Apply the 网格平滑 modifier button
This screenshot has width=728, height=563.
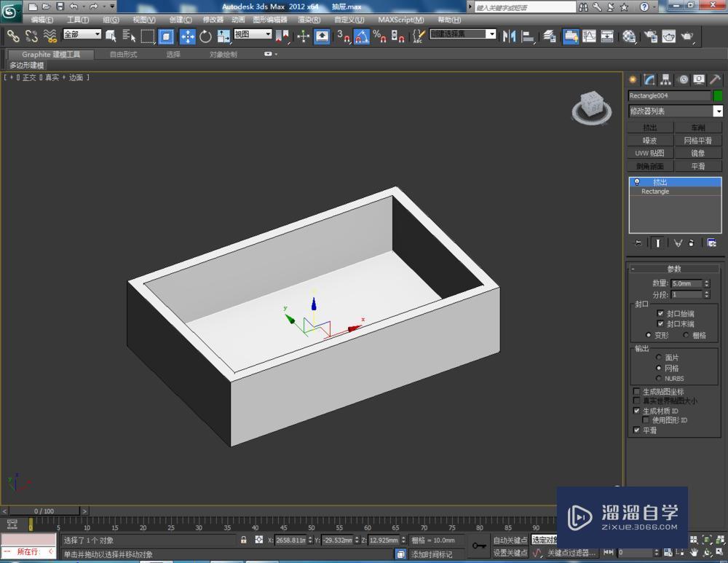[x=698, y=140]
